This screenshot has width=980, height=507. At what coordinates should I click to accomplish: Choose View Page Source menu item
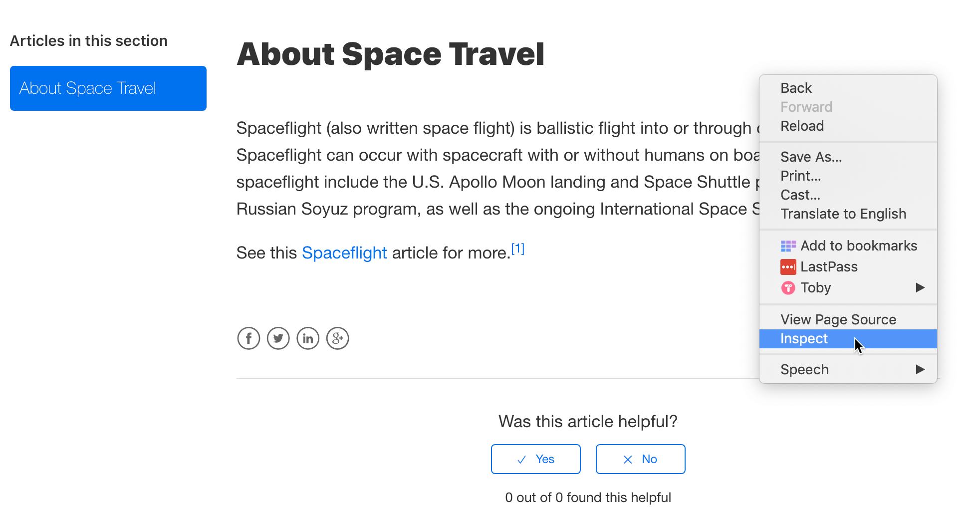pos(838,319)
